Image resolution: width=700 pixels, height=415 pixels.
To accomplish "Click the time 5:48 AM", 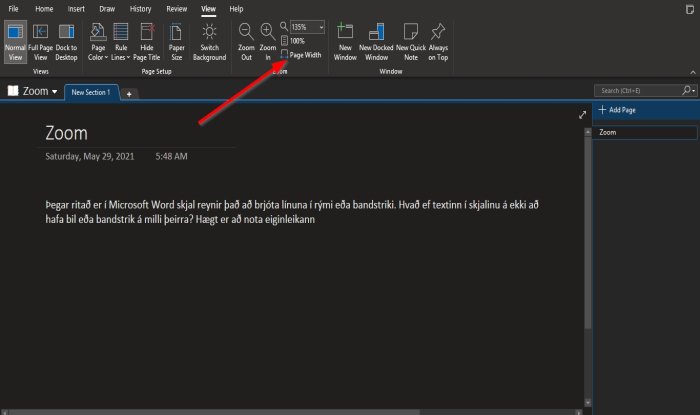I will pos(171,156).
